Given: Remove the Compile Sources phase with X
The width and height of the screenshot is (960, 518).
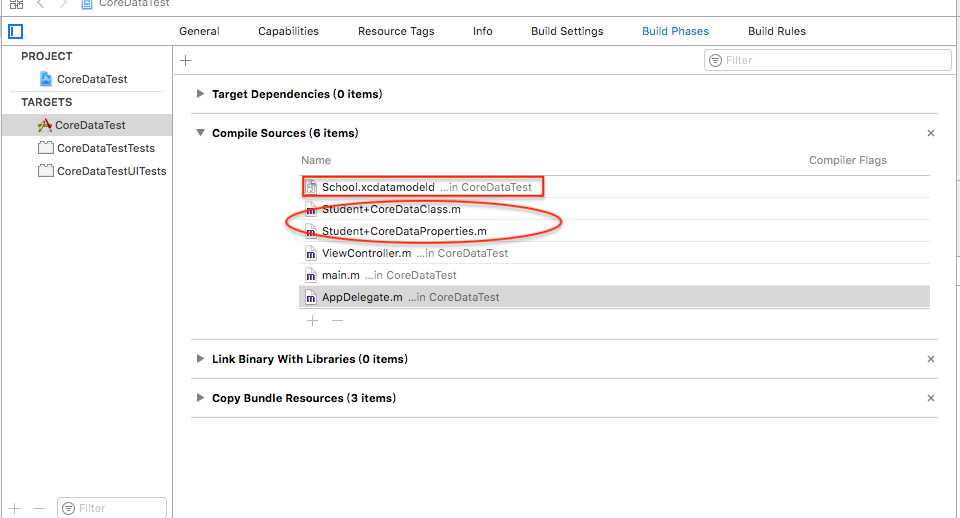Looking at the screenshot, I should point(931,133).
